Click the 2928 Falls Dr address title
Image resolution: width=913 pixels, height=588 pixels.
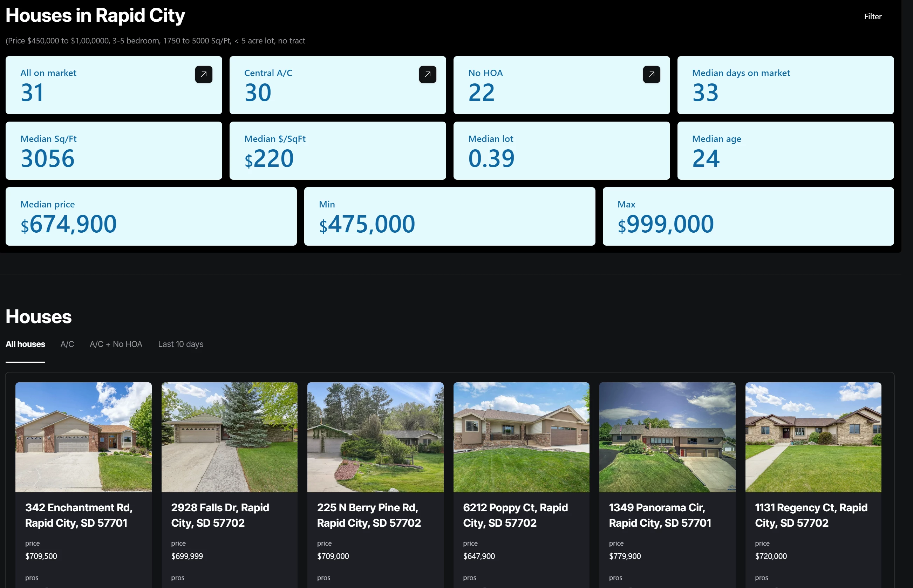220,515
